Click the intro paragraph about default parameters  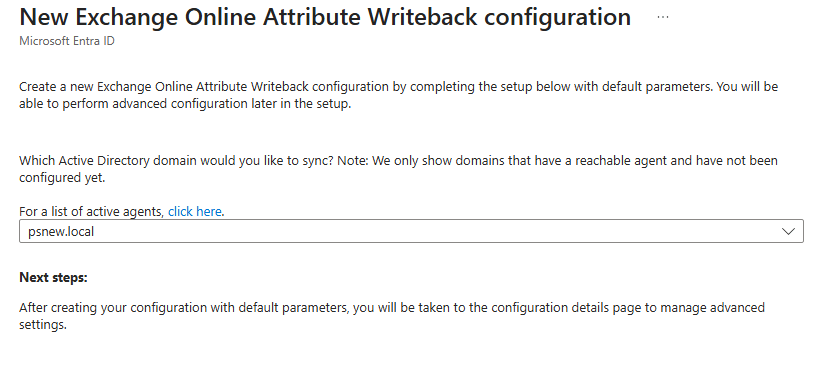399,95
